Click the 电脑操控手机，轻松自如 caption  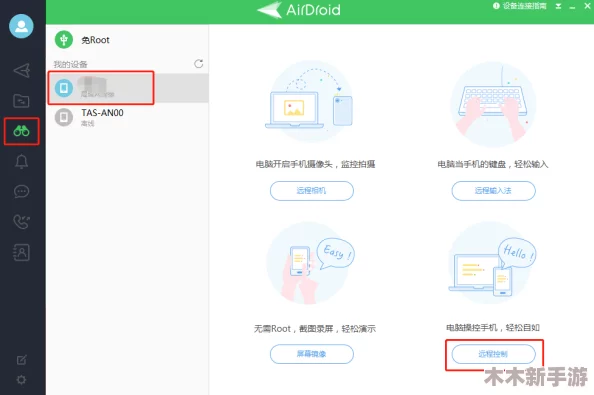pos(493,328)
